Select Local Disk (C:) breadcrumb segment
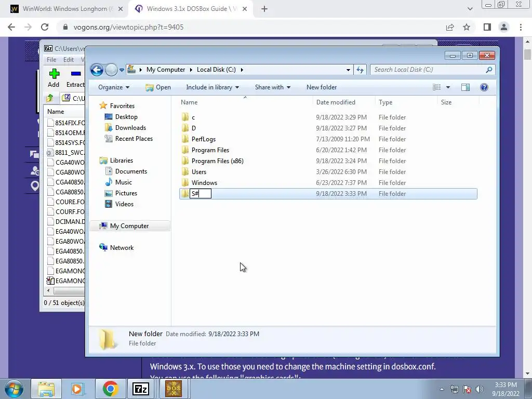This screenshot has height=399, width=532. [x=216, y=70]
